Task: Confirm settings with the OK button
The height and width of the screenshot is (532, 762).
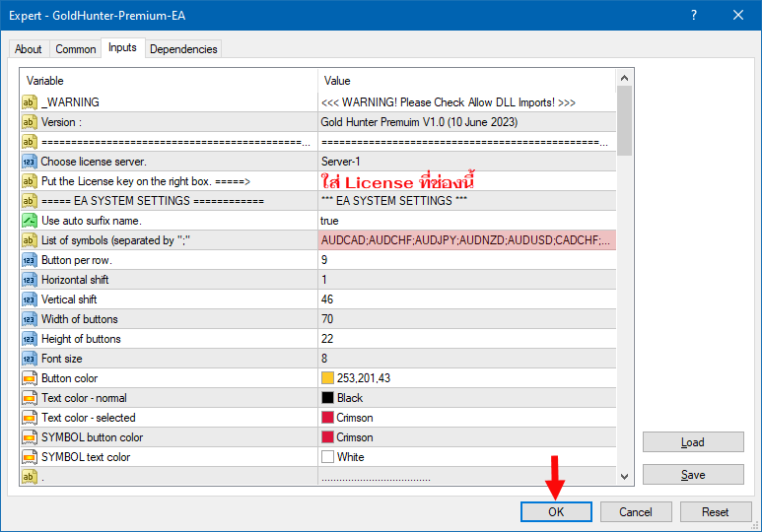Action: click(556, 511)
